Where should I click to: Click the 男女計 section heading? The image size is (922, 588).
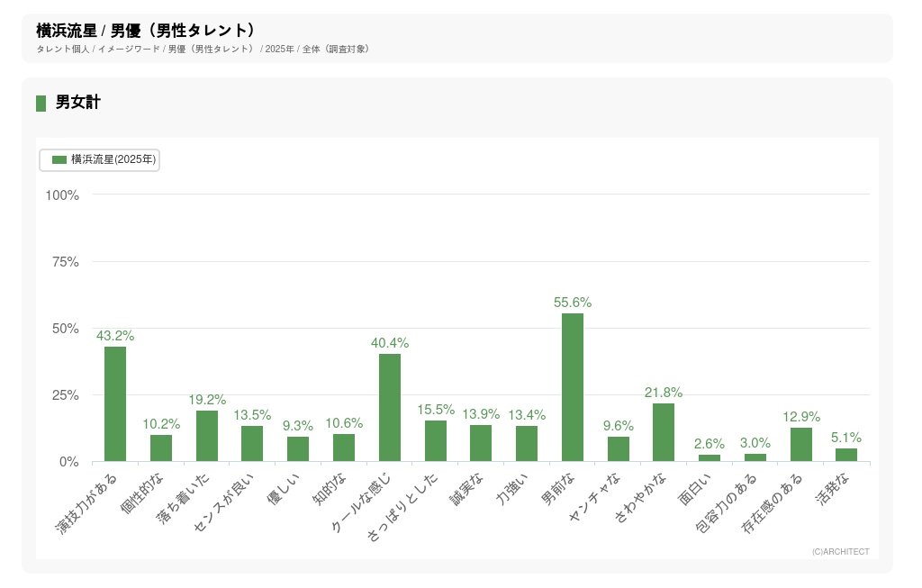pyautogui.click(x=77, y=103)
